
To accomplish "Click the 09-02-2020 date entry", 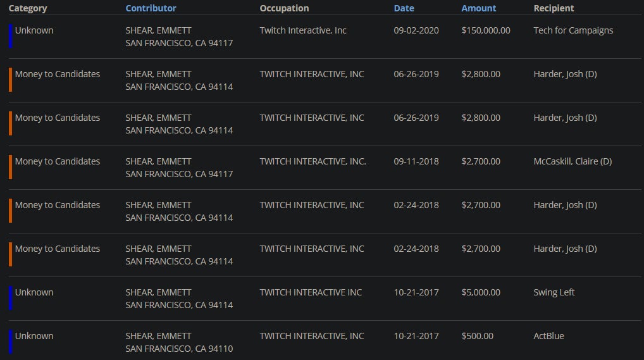I will pyautogui.click(x=416, y=30).
